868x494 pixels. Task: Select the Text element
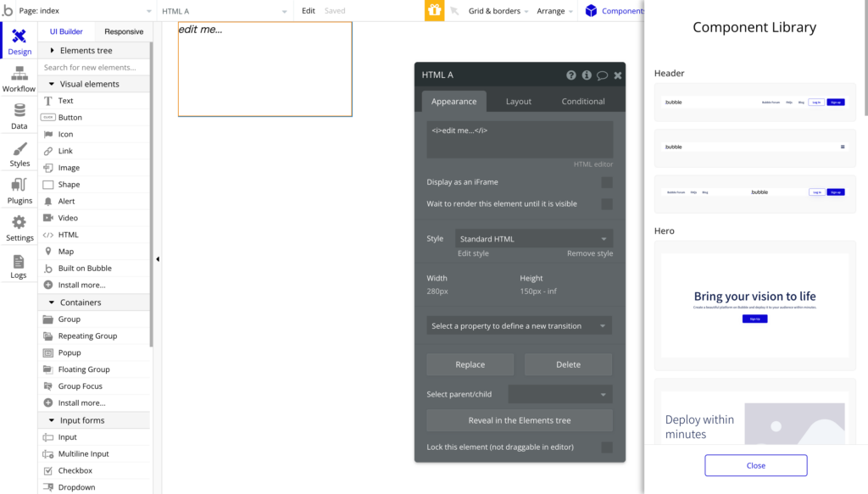tap(95, 101)
